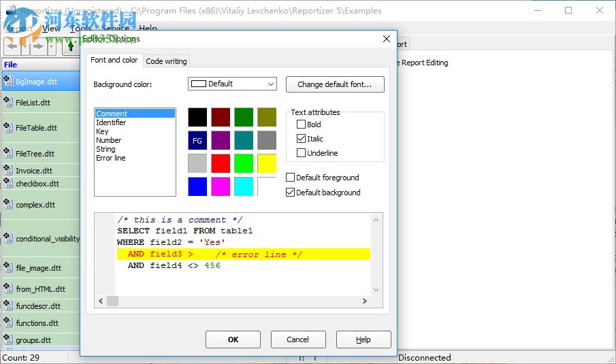Viewport: 616px width, 364px height.
Task: Select the Font and color tab
Action: click(x=114, y=60)
